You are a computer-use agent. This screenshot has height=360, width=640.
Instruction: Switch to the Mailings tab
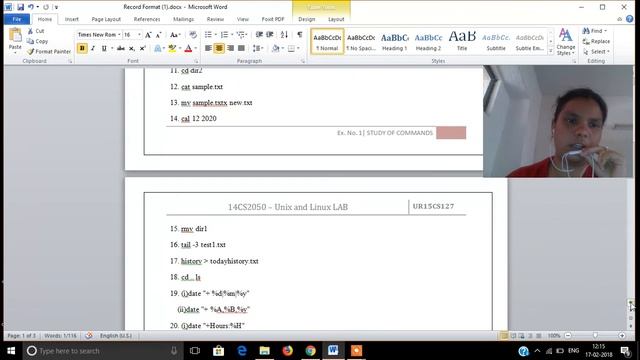(x=183, y=19)
